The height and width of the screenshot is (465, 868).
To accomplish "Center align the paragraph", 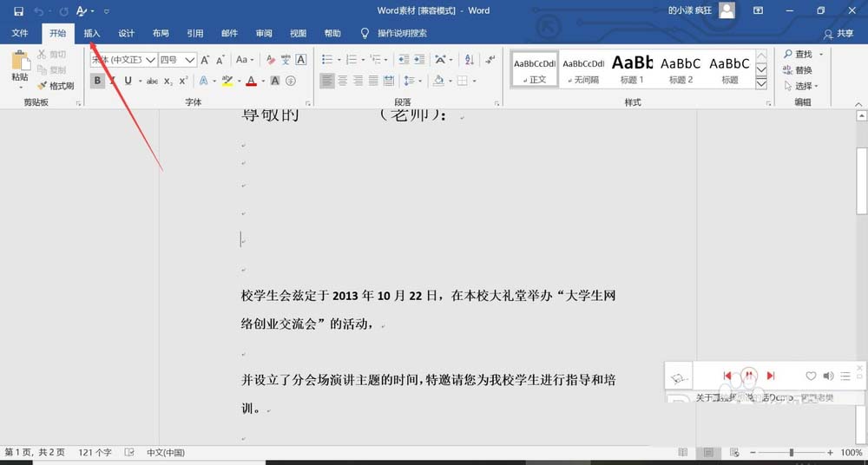I will click(343, 81).
